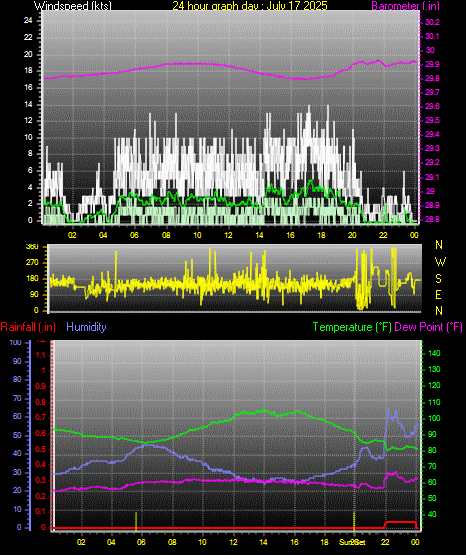Click the "180" wind direction scale value
466x555 pixels.
(x=32, y=279)
